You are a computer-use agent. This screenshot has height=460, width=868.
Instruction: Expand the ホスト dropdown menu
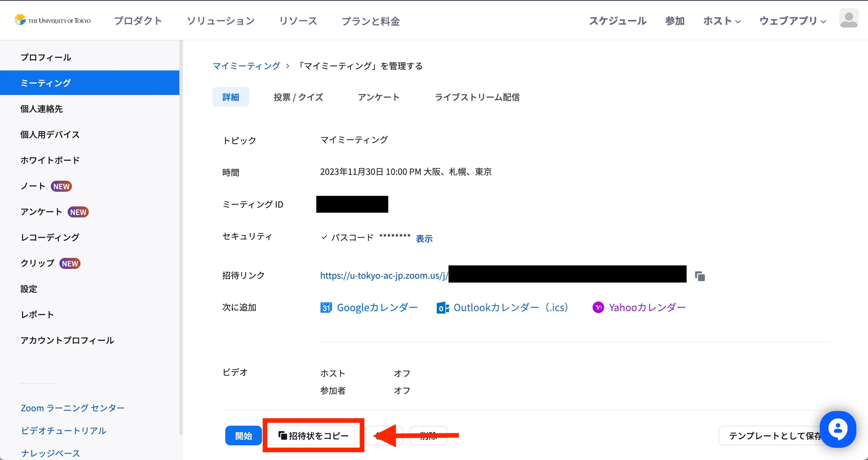(722, 21)
